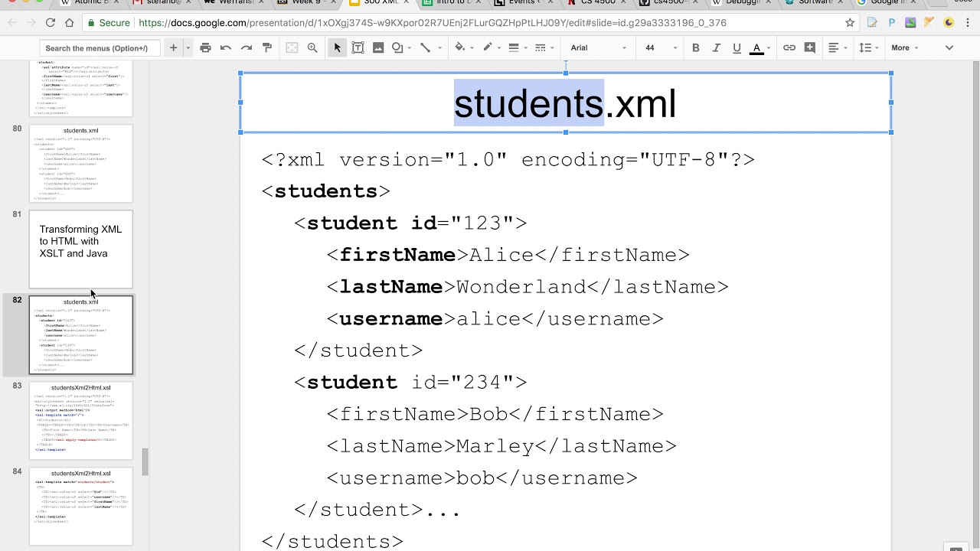Click the zoom to fit icon
The width and height of the screenshot is (980, 551).
click(292, 47)
